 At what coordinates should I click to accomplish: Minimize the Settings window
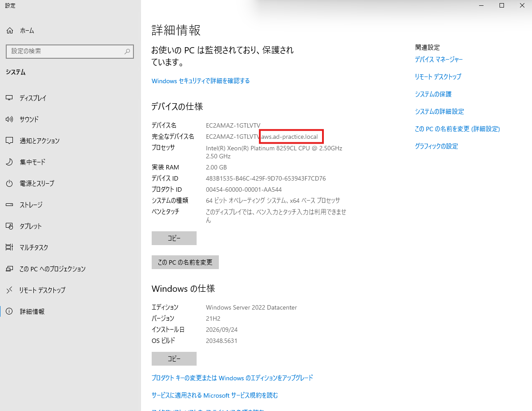point(481,5)
